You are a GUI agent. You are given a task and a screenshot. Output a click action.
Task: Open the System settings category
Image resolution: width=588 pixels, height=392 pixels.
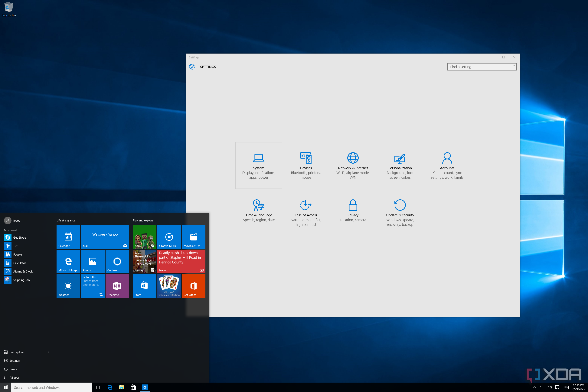(259, 165)
